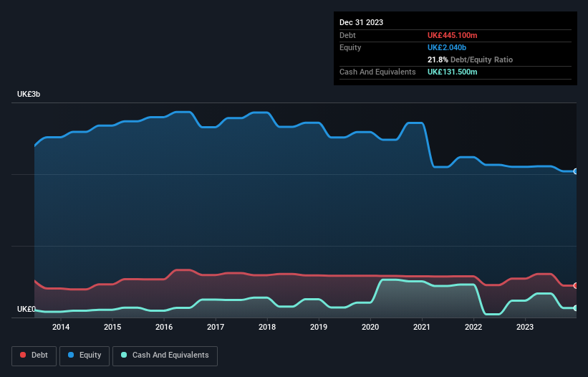The height and width of the screenshot is (377, 588).
Task: Click the red Debt legend dot
Action: click(x=23, y=355)
